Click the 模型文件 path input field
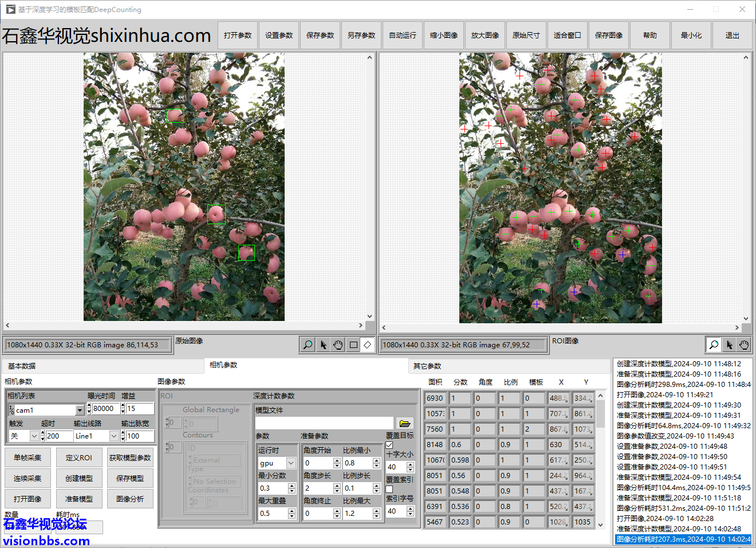Image resolution: width=756 pixels, height=548 pixels. point(324,424)
